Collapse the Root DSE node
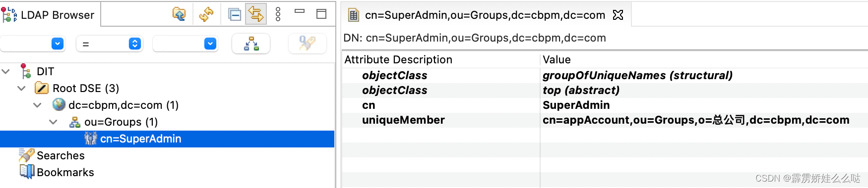Viewport: 868px width, 188px height. [x=21, y=89]
